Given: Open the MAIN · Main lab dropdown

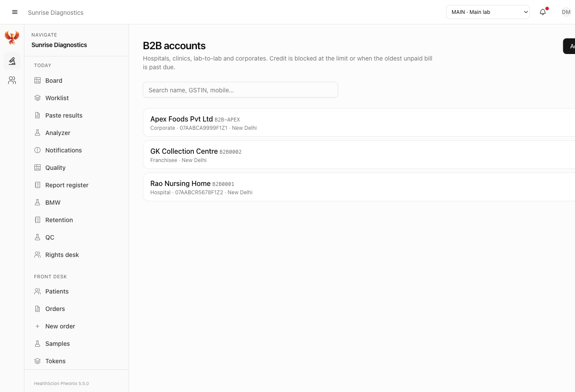Looking at the screenshot, I should click(488, 12).
